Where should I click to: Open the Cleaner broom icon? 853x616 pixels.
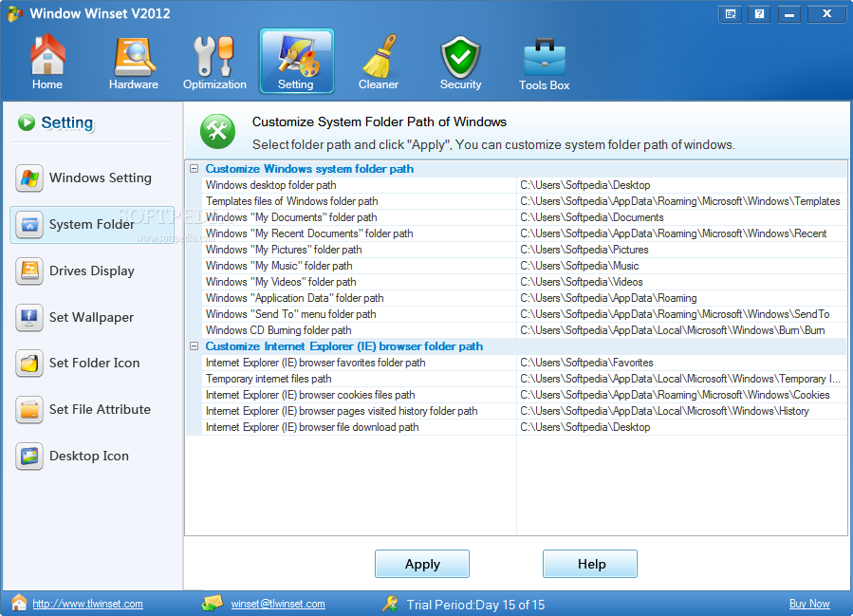pos(380,55)
